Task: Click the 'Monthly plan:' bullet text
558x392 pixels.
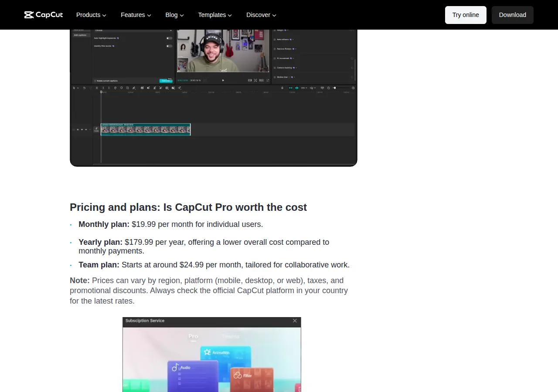Action: tap(104, 224)
